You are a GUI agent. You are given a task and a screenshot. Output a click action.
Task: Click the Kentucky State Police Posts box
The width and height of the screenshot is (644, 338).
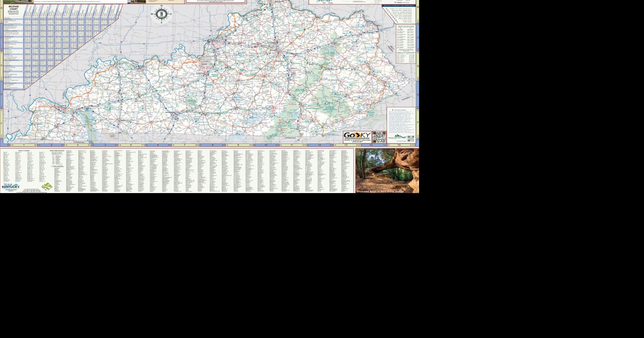tap(406, 44)
